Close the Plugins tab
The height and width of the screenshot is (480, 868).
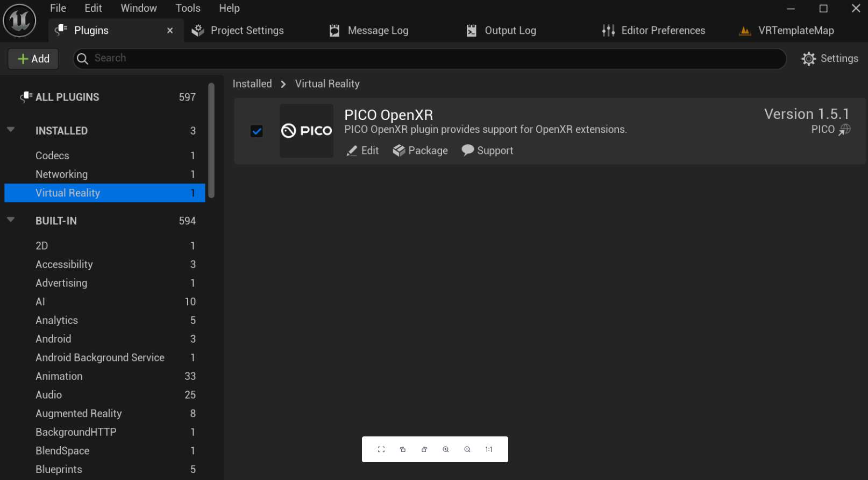point(170,31)
